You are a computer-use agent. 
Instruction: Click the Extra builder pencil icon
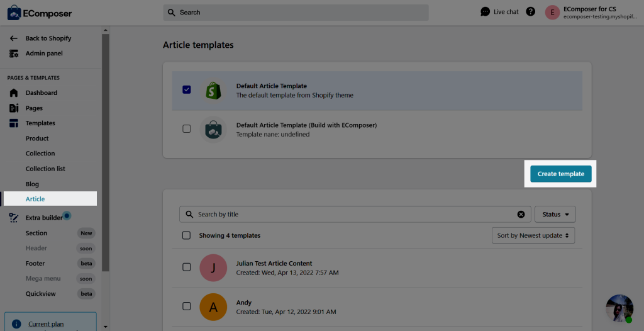14,218
